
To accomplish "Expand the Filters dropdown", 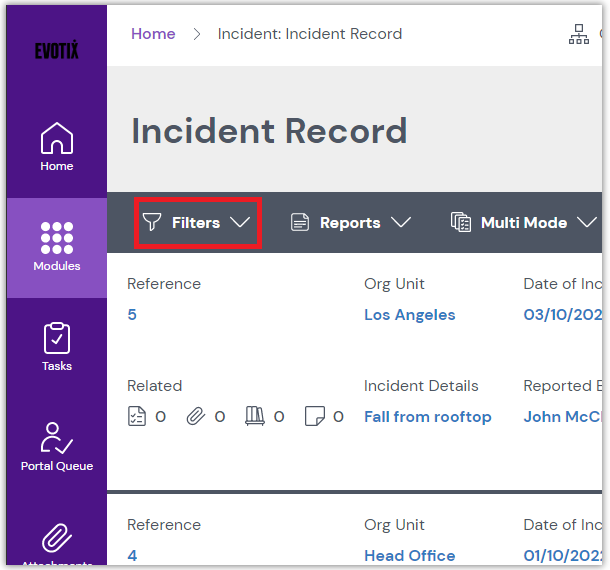I will click(x=196, y=223).
